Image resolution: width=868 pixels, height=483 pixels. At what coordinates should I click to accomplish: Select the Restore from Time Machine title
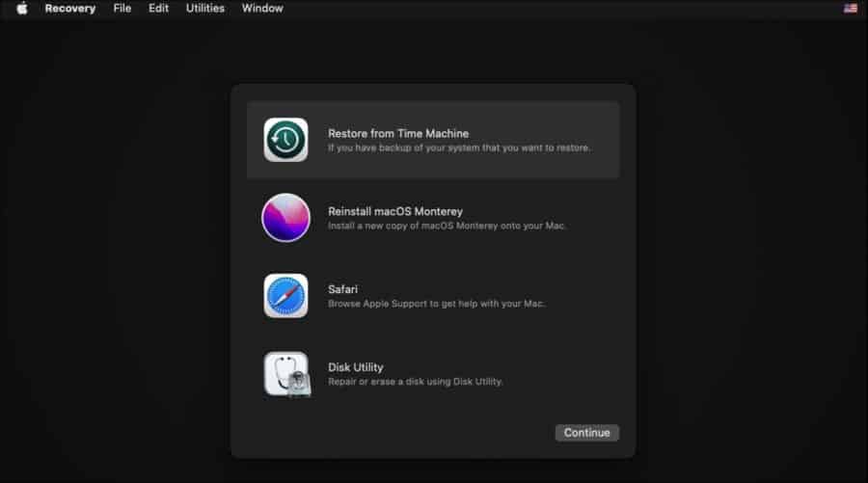click(x=398, y=133)
